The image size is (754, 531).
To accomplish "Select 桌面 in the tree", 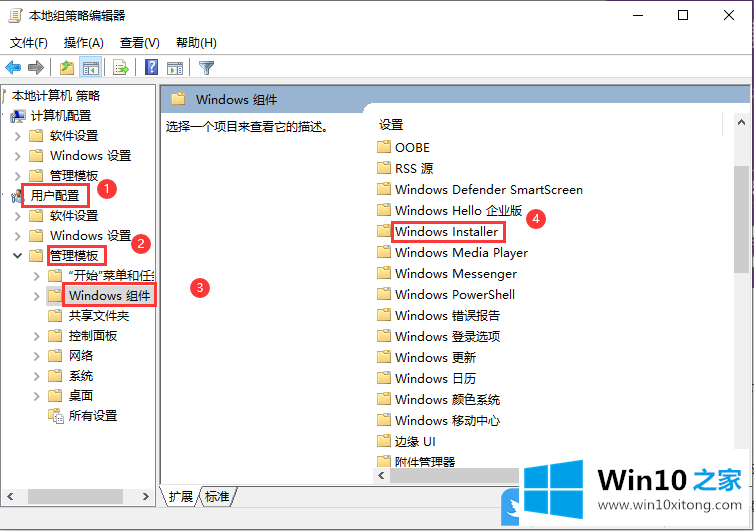I will pos(81,395).
